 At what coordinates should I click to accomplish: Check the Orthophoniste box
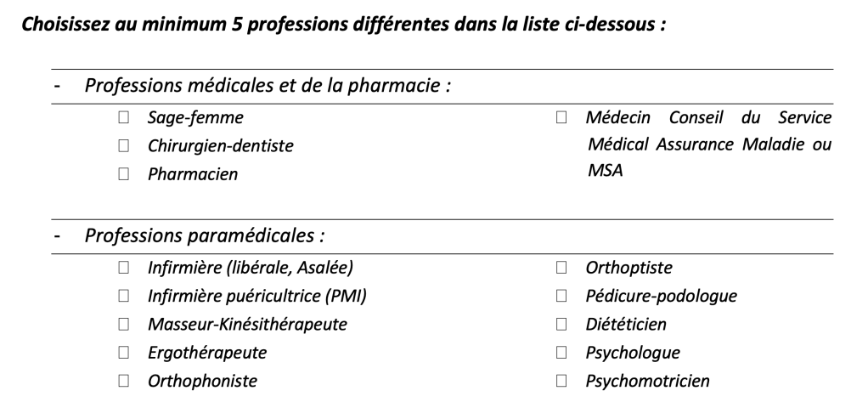(124, 381)
